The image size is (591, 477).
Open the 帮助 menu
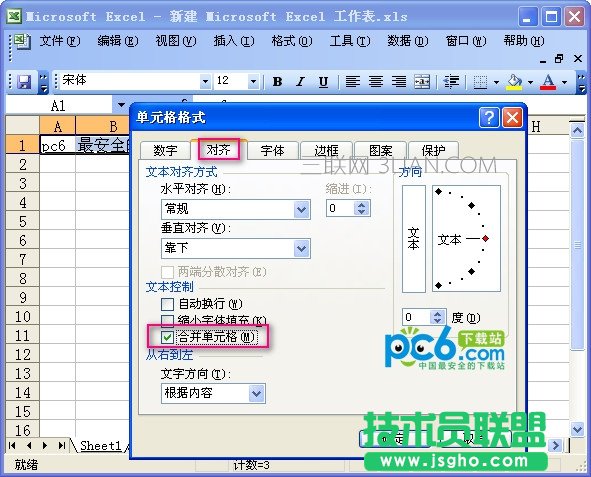pyautogui.click(x=524, y=41)
